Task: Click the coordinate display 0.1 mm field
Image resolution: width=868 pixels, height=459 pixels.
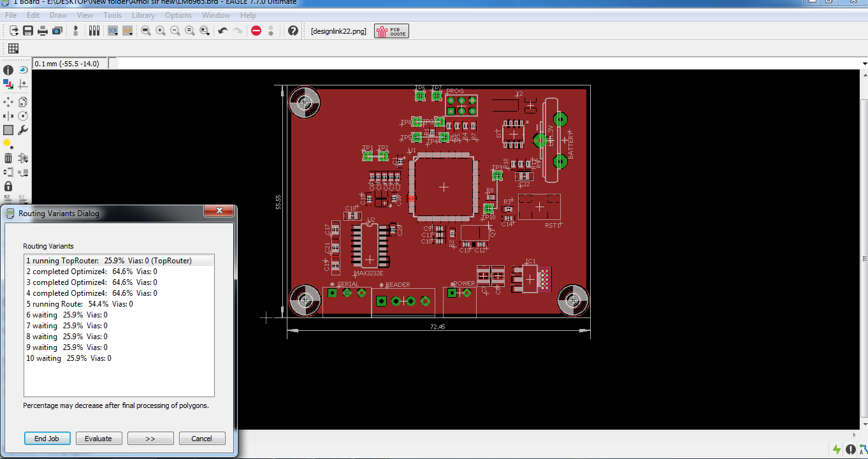Action: click(x=70, y=64)
